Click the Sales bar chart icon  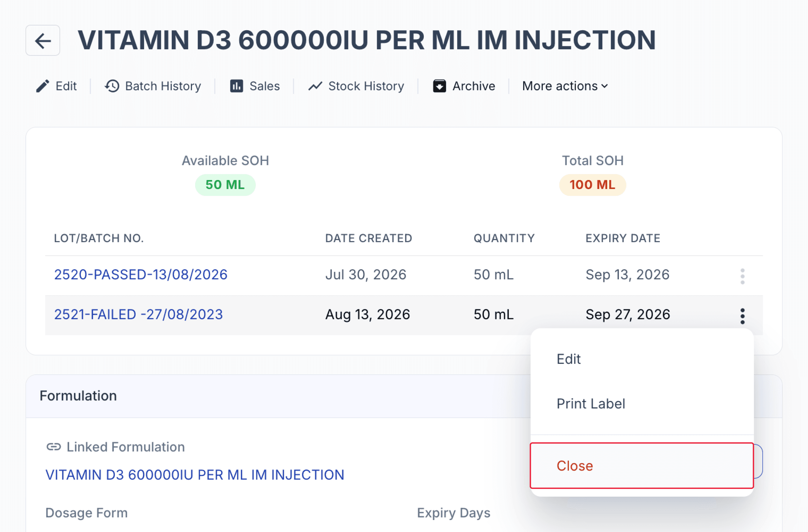pos(237,86)
